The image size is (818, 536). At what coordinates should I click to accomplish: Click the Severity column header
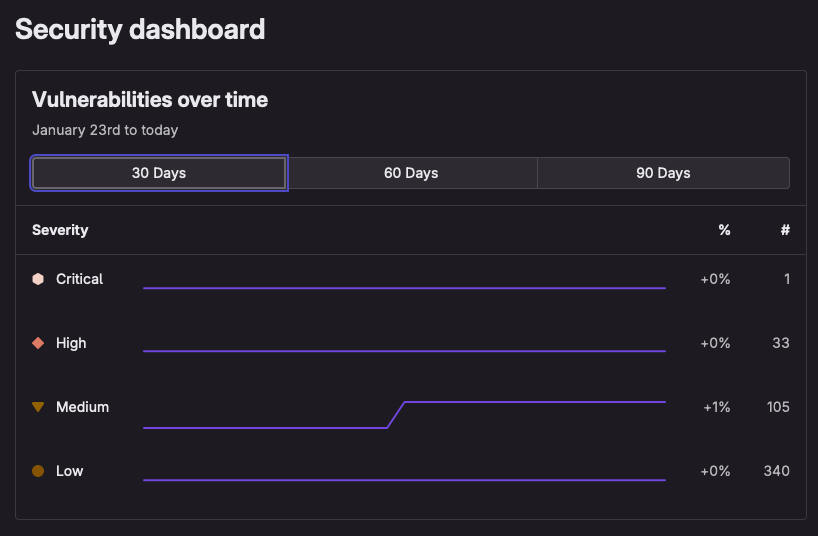point(60,230)
